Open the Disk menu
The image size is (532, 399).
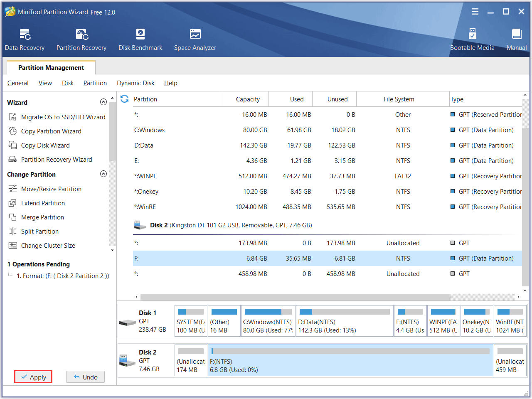point(68,83)
